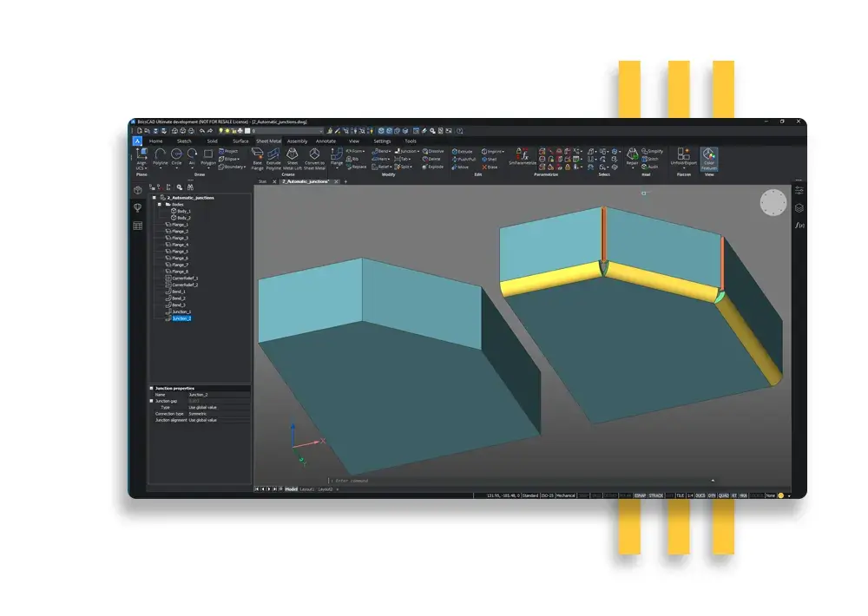Open the Junction dropdown

[407, 151]
